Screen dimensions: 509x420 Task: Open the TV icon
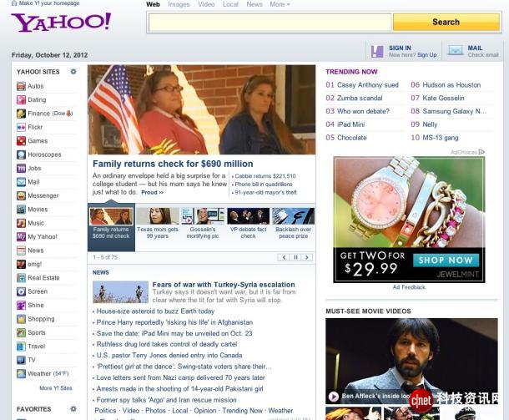[x=21, y=360]
